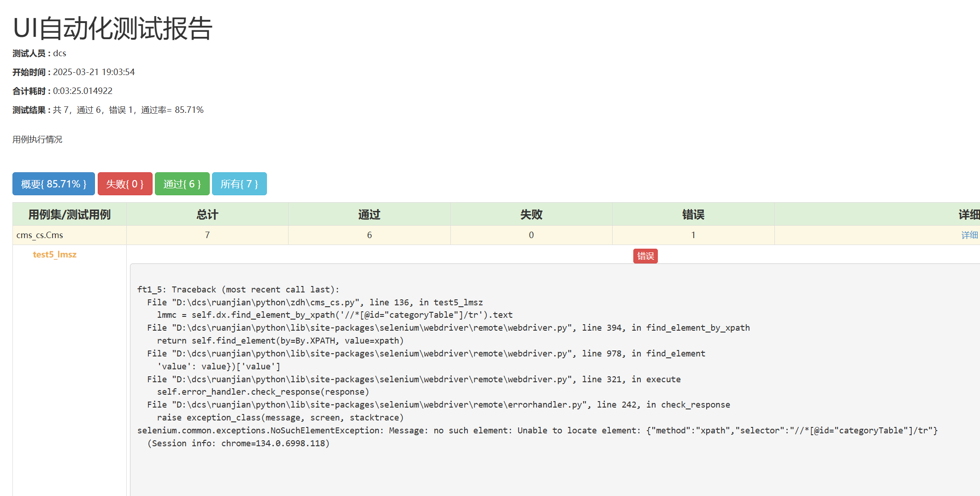This screenshot has width=980, height=496.
Task: Click the error count cell showing 1
Action: tap(693, 235)
